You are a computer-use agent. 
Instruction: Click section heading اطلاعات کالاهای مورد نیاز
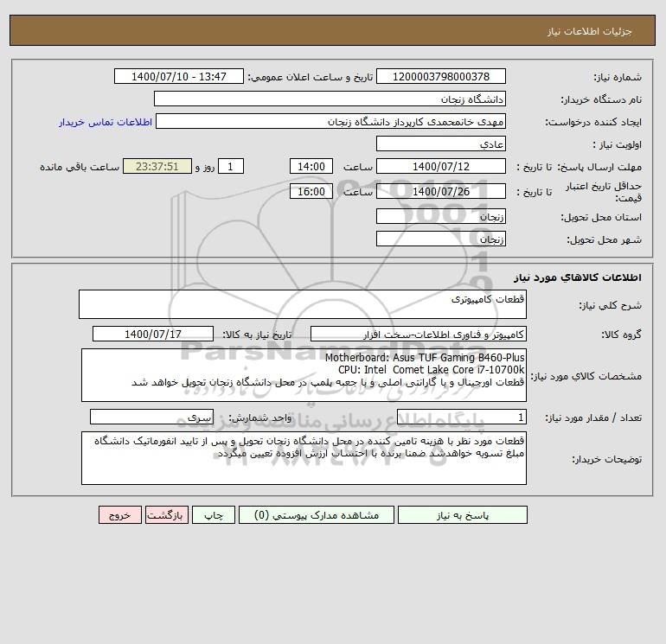[578, 277]
